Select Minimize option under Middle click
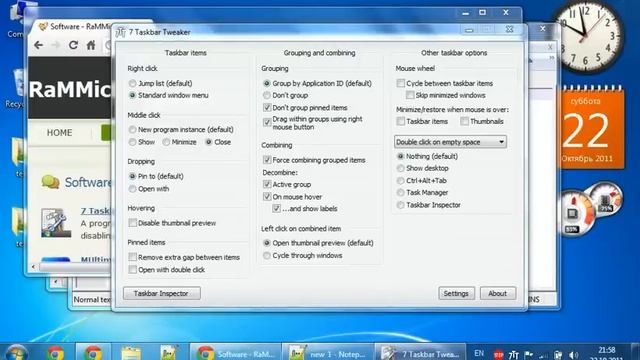Screen dimensions: 640x360 tap(166, 142)
